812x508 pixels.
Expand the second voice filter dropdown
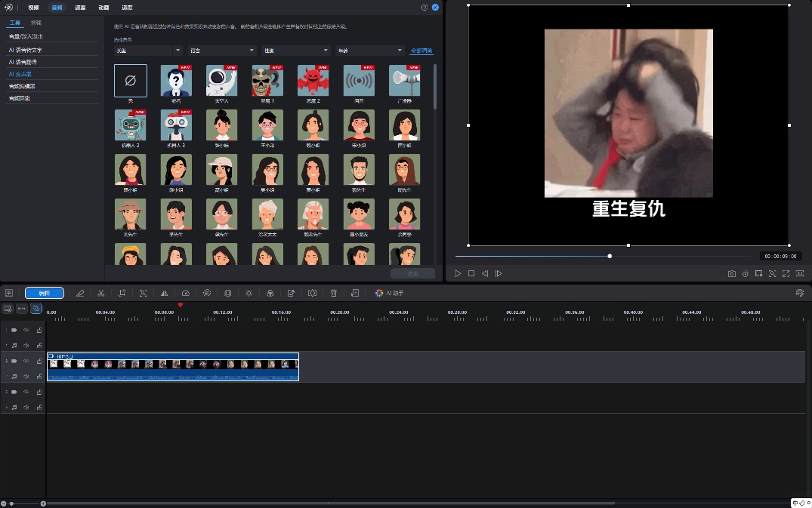[222, 50]
